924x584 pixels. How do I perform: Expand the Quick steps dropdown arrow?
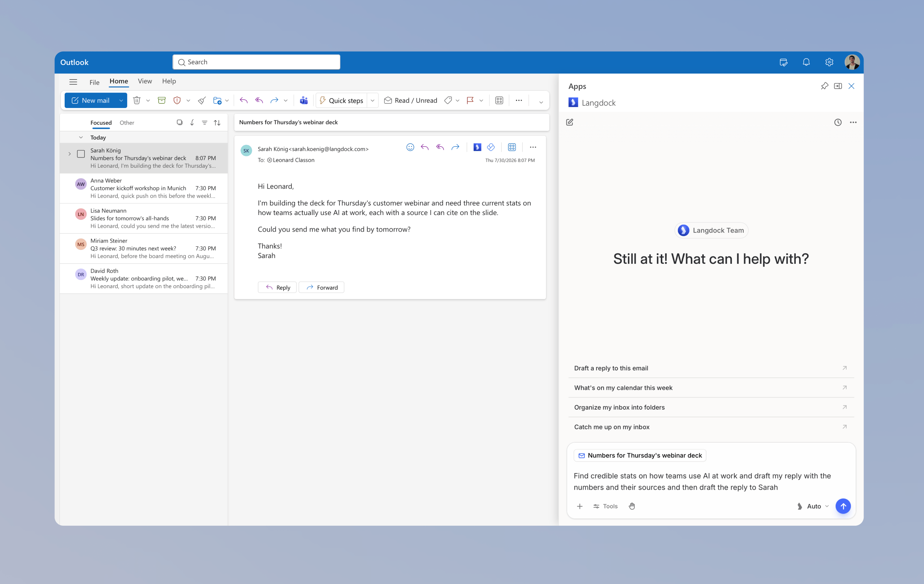pos(373,101)
